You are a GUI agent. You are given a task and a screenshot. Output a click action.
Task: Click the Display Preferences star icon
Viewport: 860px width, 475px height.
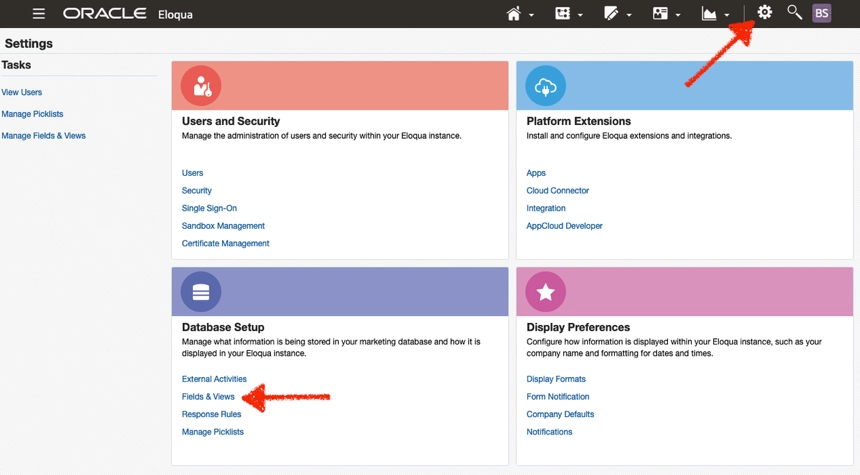pos(545,292)
